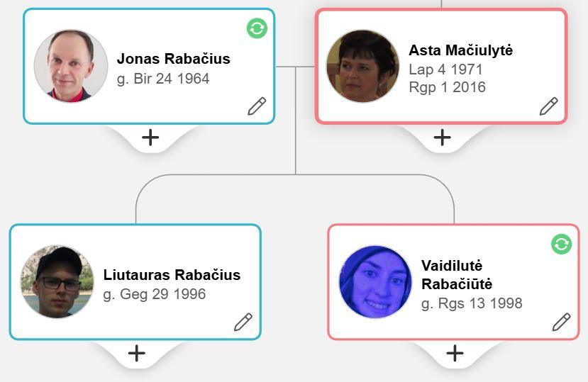
Task: Expand plus under Liutauras Rabačius
Action: click(x=136, y=353)
